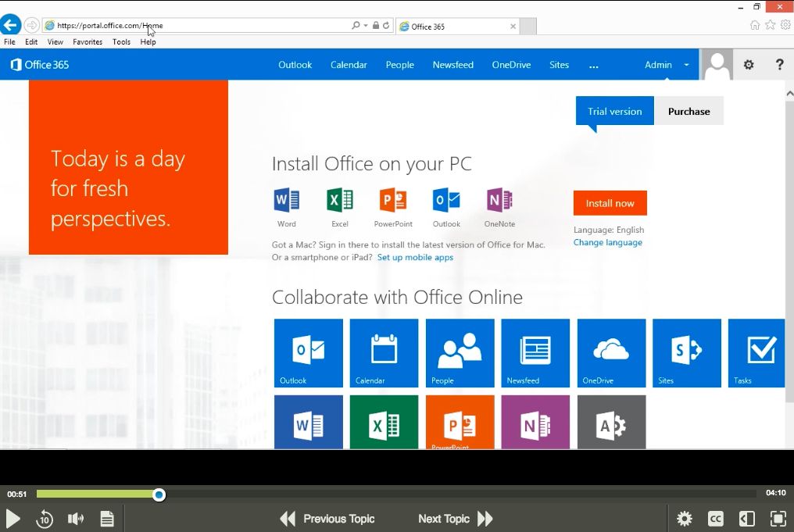The width and height of the screenshot is (794, 532).
Task: Click the Word icon under Install Office
Action: [287, 200]
